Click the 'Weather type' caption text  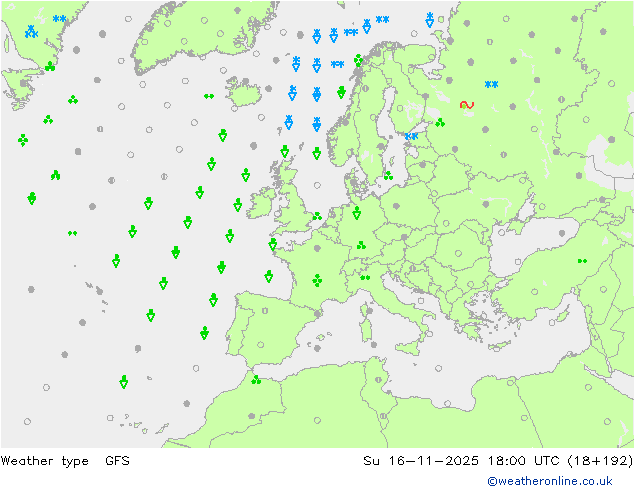coord(45,460)
